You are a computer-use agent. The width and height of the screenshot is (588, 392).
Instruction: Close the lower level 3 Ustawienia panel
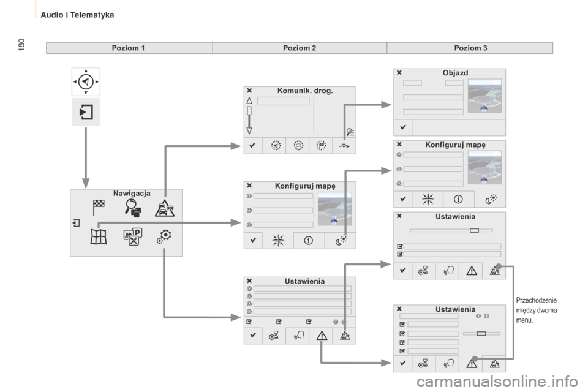[x=399, y=309]
